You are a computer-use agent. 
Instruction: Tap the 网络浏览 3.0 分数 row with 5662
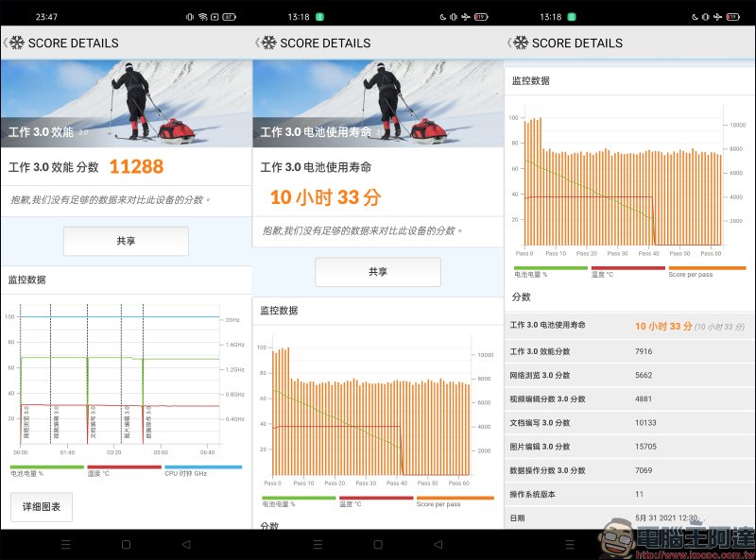[629, 375]
